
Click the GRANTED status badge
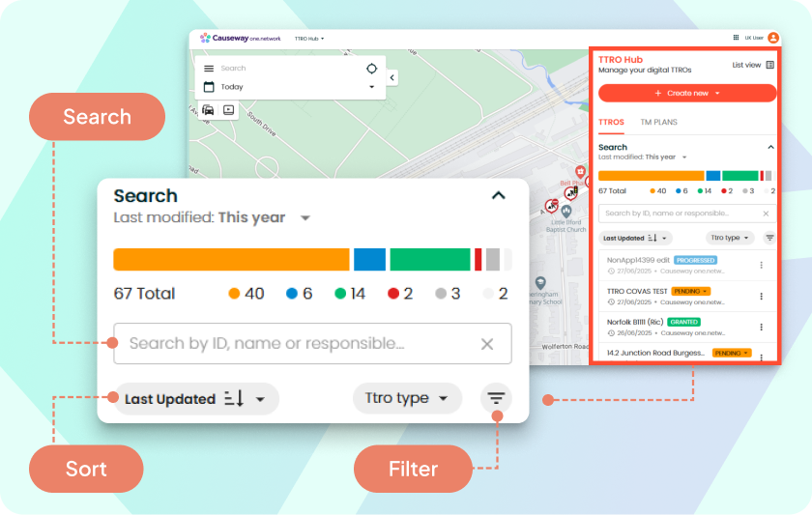[683, 322]
